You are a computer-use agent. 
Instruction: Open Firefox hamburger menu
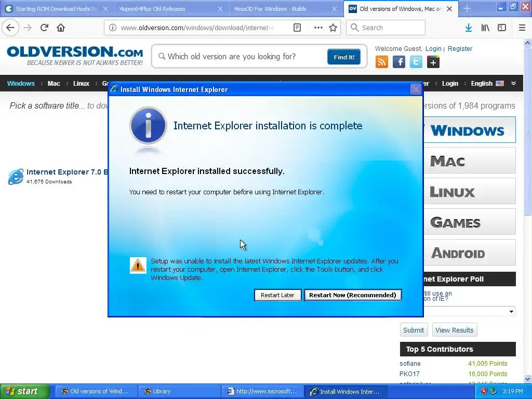pyautogui.click(x=522, y=28)
